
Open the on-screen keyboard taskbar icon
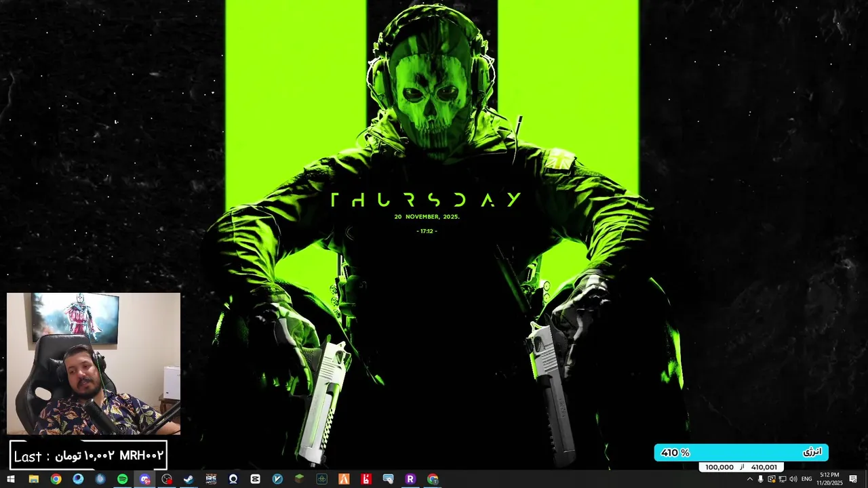[x=389, y=479]
